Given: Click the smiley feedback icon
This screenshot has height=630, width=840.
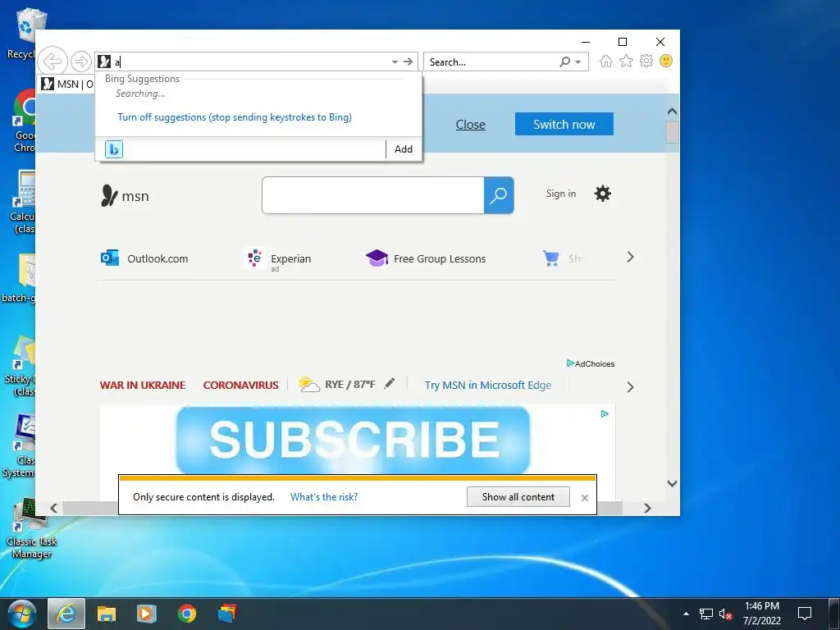Looking at the screenshot, I should tap(666, 61).
